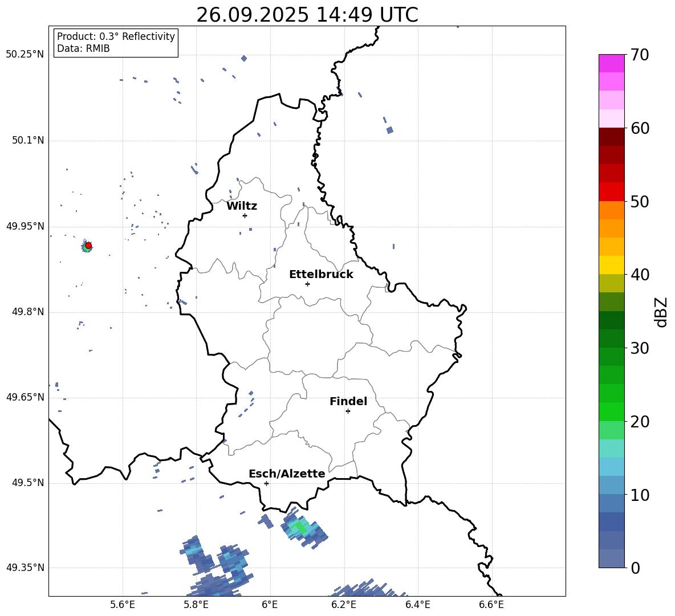Click the bright red colorbar segment above 50
Screen dimensions: 675x616
[612, 192]
